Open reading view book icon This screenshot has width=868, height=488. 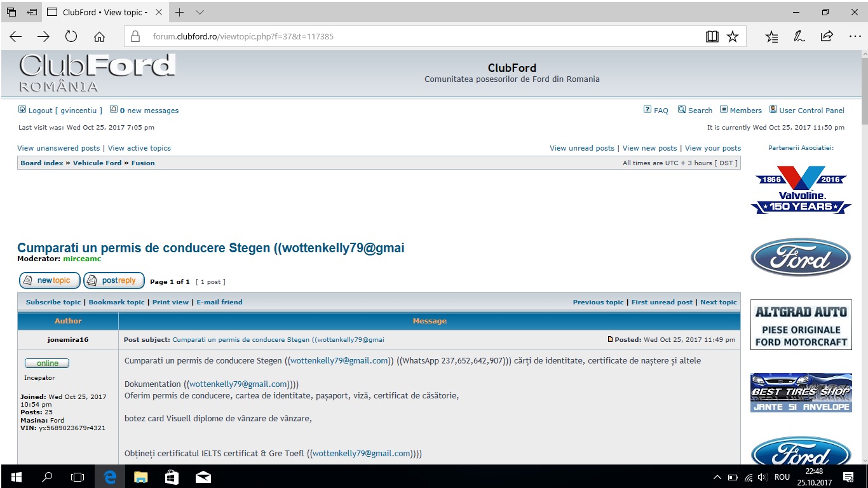point(712,37)
